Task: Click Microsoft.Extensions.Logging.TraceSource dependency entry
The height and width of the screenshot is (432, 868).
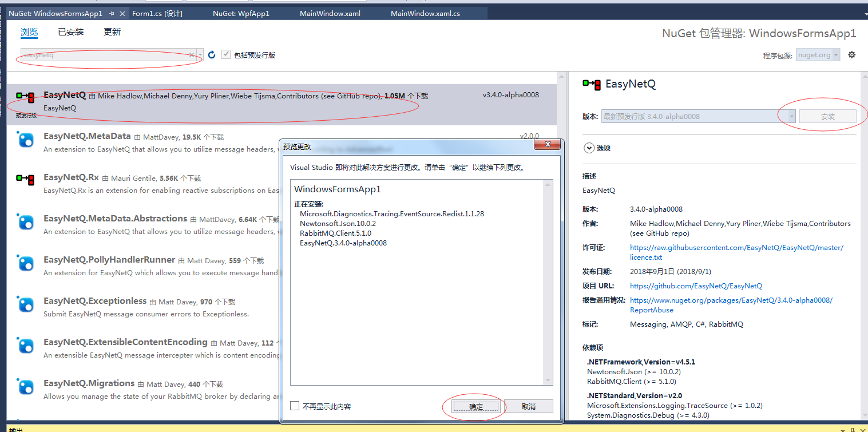Action: pyautogui.click(x=675, y=405)
